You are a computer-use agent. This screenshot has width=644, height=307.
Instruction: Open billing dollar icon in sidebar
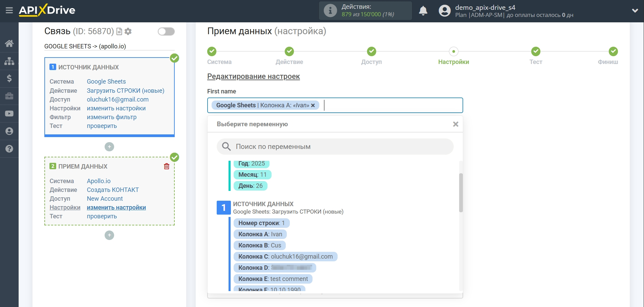click(x=9, y=79)
